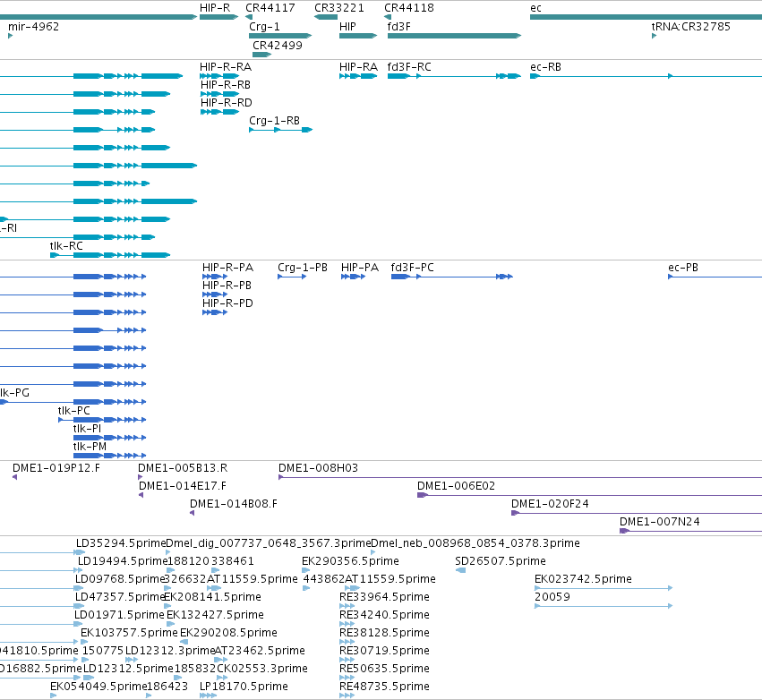Select the HIP-R-PB protein label

pos(227,286)
